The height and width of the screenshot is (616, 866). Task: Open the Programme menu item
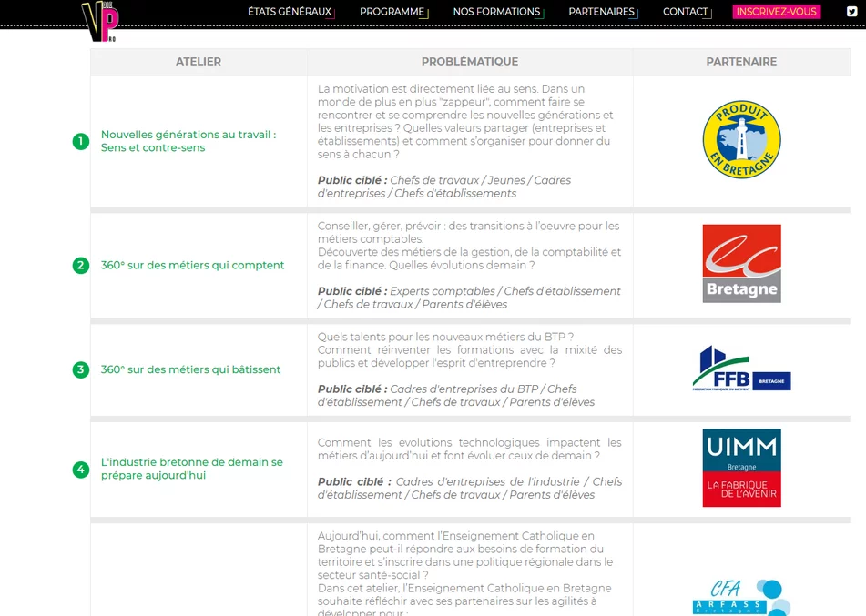pyautogui.click(x=392, y=12)
